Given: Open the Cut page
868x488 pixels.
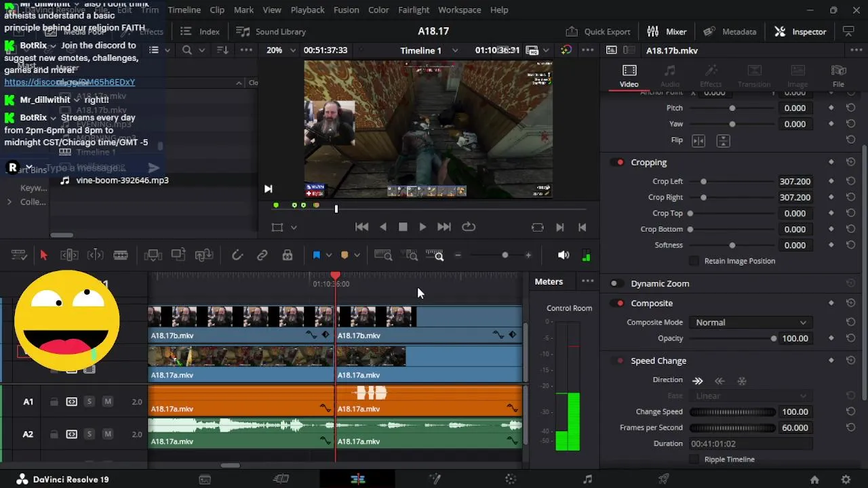Looking at the screenshot, I should pos(281,479).
